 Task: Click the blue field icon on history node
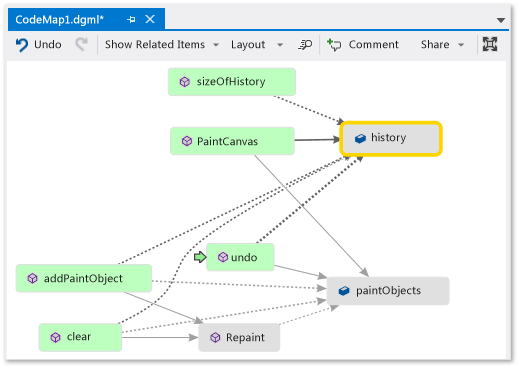(x=360, y=138)
